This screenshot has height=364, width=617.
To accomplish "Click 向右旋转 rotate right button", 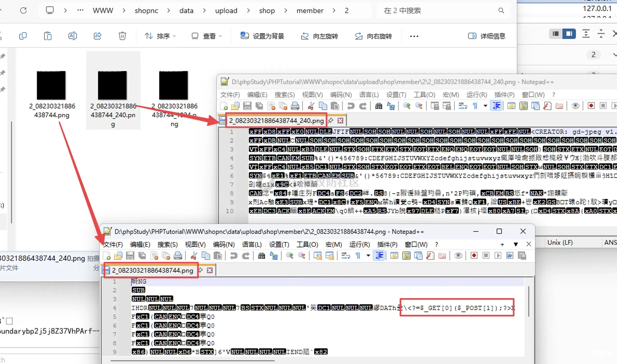I will (x=373, y=36).
